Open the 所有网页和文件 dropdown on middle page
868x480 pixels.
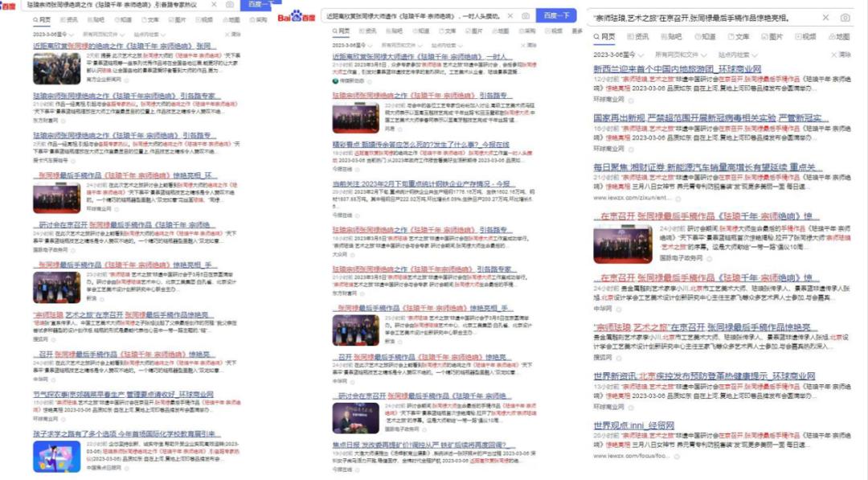[x=396, y=44]
